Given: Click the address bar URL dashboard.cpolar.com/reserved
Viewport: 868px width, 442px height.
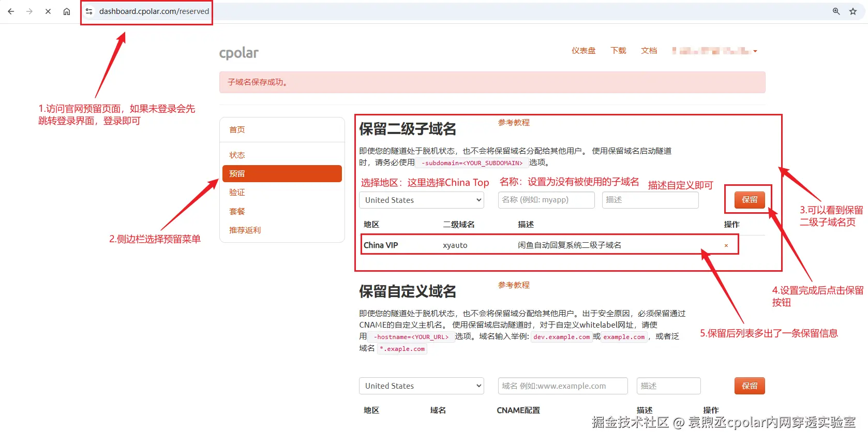Looking at the screenshot, I should (x=154, y=11).
